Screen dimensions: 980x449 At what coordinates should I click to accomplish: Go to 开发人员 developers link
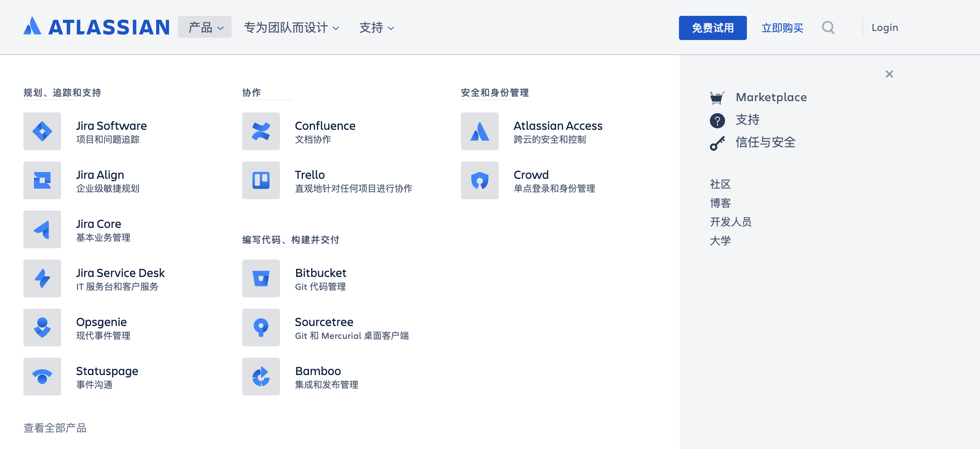pos(730,222)
